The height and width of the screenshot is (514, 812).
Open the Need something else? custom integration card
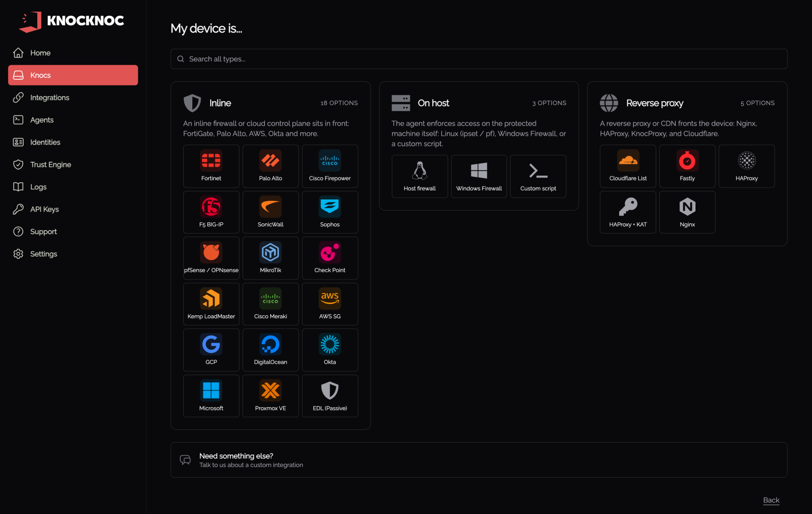click(479, 460)
